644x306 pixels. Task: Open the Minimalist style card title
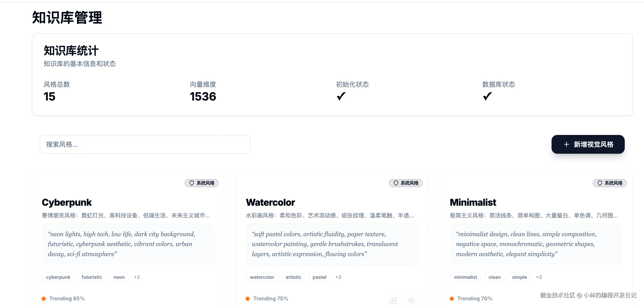pyautogui.click(x=473, y=202)
